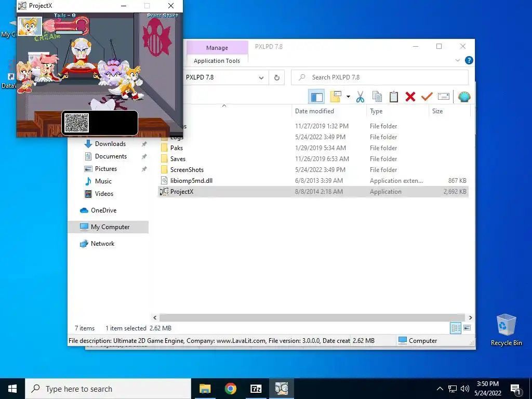Open properties with the orange checkmark icon

point(427,97)
